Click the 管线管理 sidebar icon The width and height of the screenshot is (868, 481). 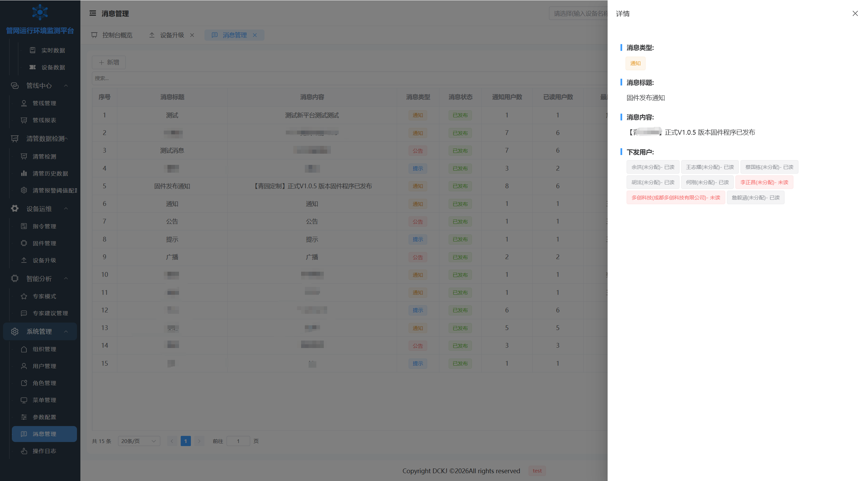pos(24,103)
